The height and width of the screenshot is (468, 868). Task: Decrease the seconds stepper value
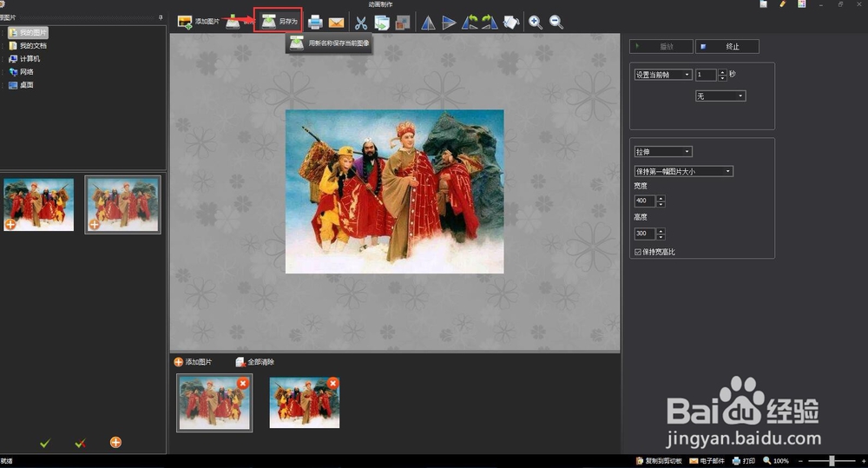pyautogui.click(x=722, y=77)
